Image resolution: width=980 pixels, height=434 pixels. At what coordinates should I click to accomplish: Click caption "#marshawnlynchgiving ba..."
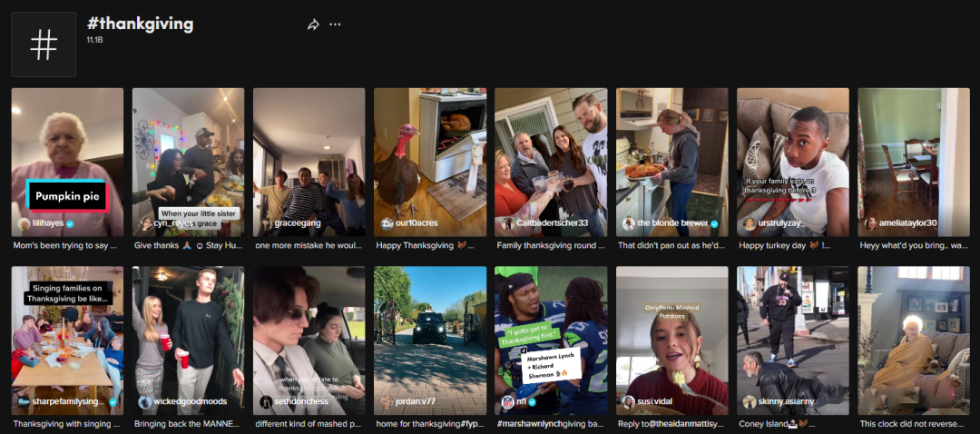point(550,424)
